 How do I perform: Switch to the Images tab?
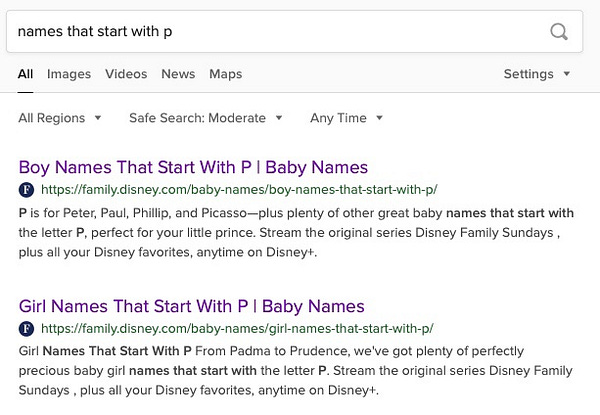pos(69,74)
